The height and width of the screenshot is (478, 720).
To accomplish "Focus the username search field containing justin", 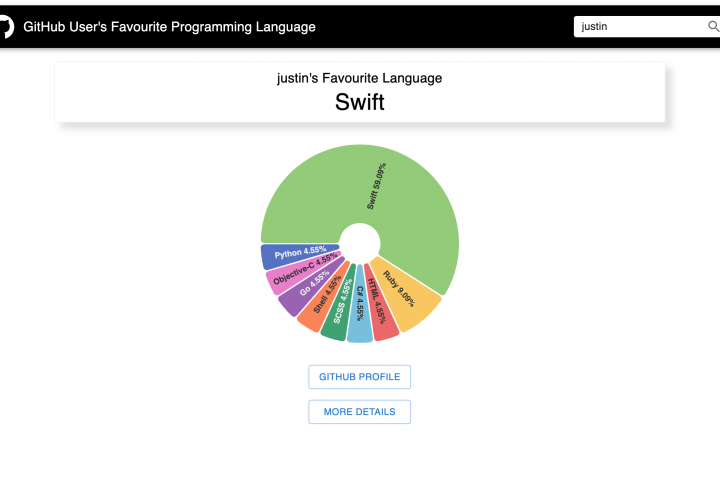I will coord(638,27).
